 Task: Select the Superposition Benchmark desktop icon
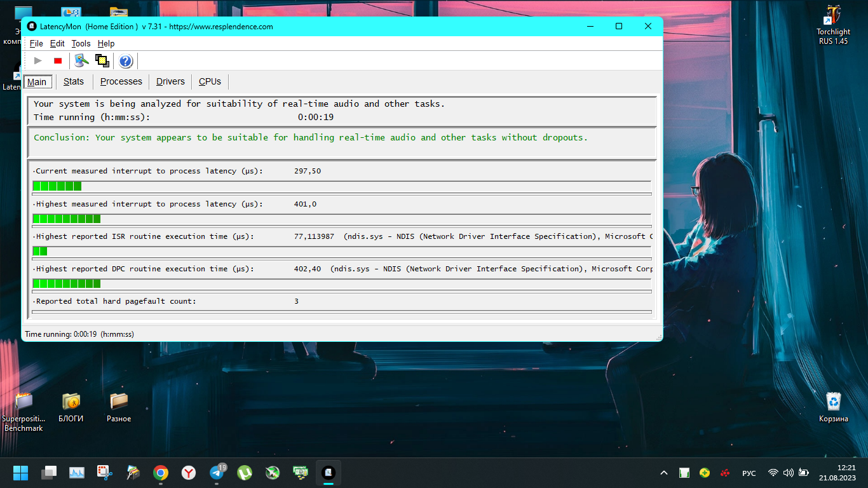[x=24, y=411]
